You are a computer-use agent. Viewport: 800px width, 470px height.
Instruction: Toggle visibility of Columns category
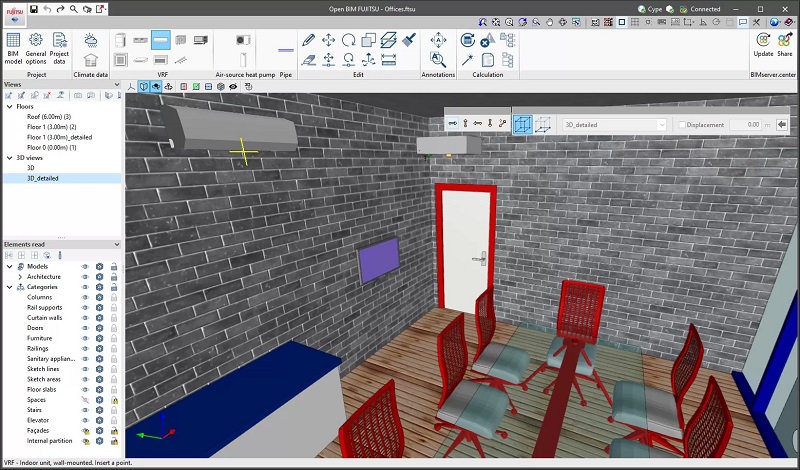point(85,297)
